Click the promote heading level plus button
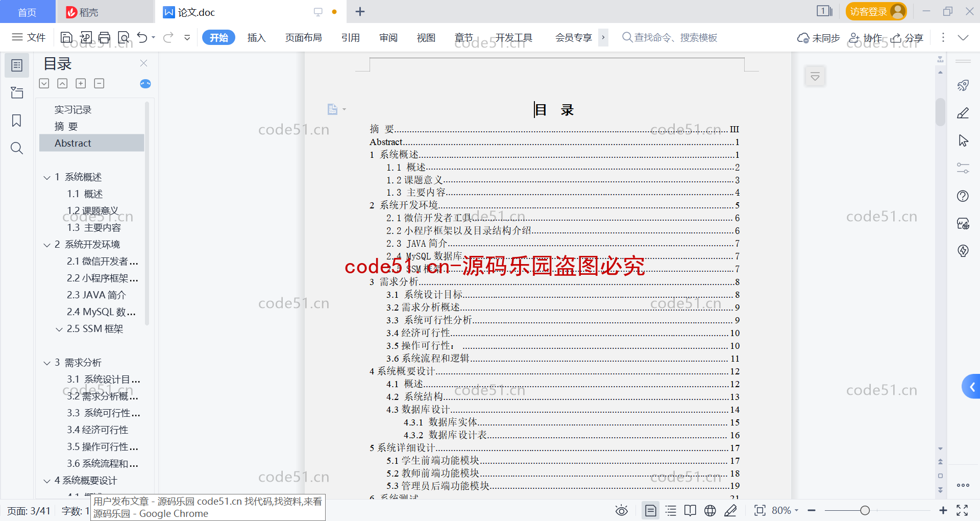This screenshot has height=521, width=980. pyautogui.click(x=81, y=83)
